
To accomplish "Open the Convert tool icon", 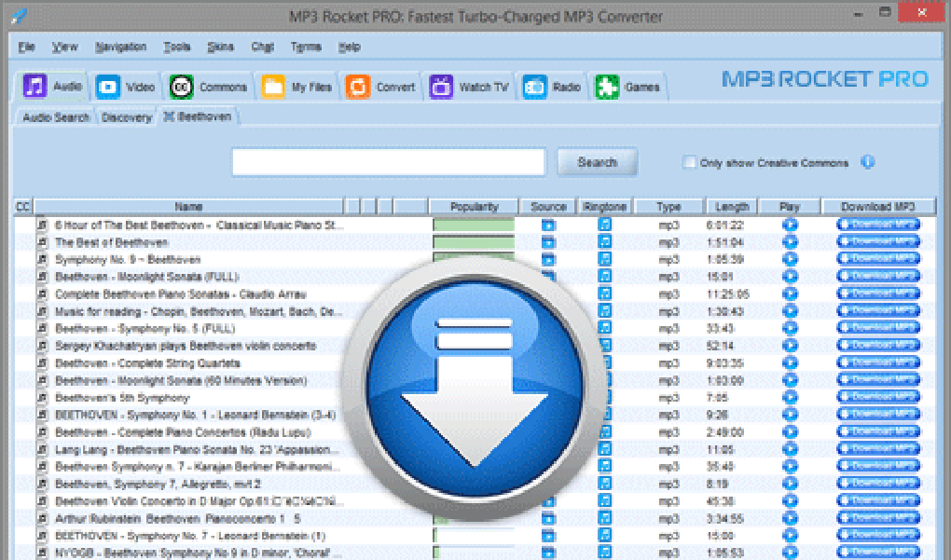I will [x=358, y=87].
